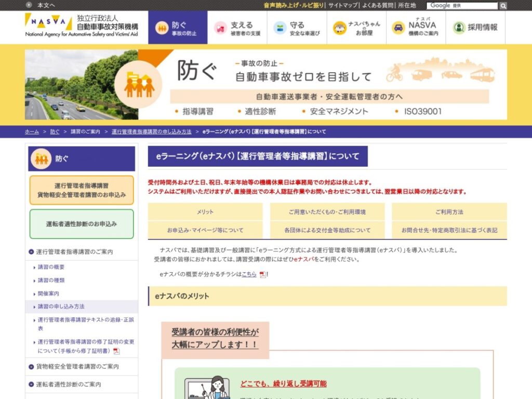The width and height of the screenshot is (532, 399).
Task: Open 開催案内 in the sidebar
Action: pos(48,294)
